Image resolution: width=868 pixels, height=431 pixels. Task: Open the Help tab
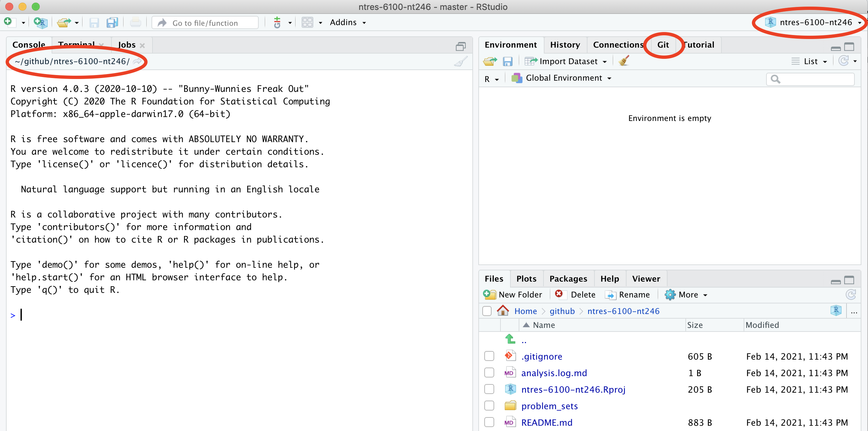pos(610,279)
